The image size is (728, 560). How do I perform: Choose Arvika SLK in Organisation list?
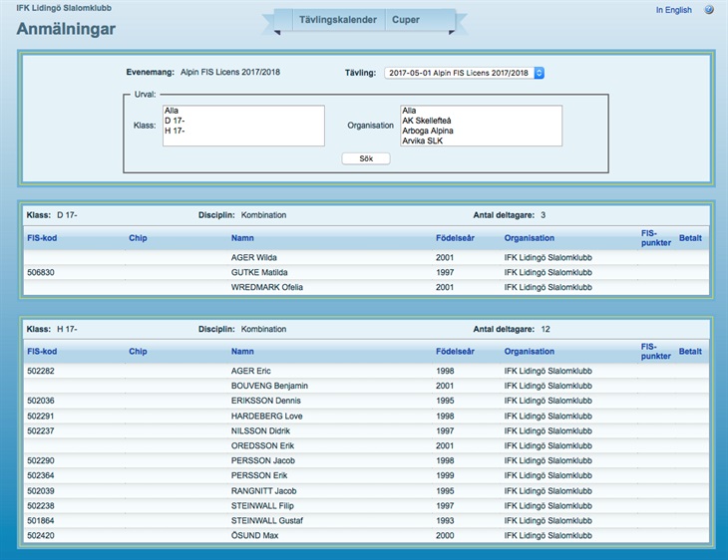[x=481, y=140]
